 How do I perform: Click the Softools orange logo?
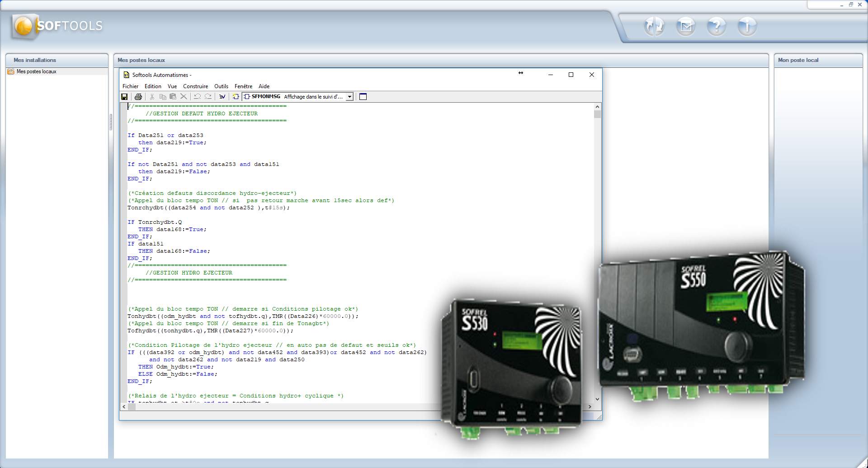[24, 26]
